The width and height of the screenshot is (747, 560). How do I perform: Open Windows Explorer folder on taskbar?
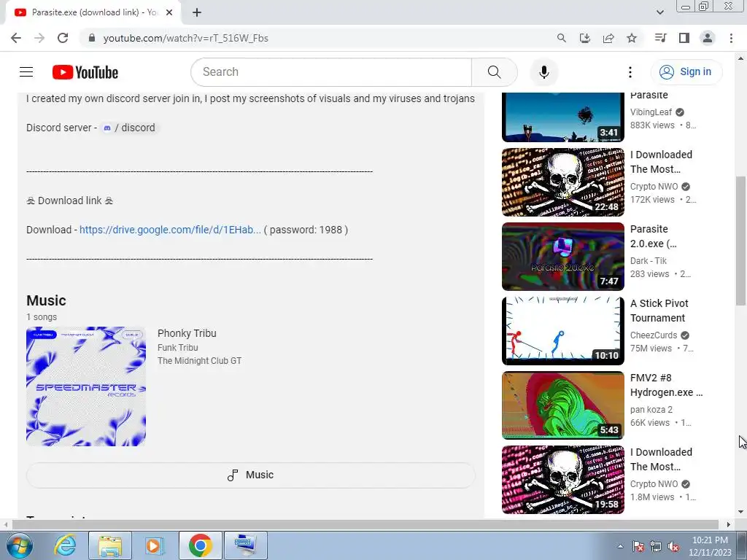point(110,545)
